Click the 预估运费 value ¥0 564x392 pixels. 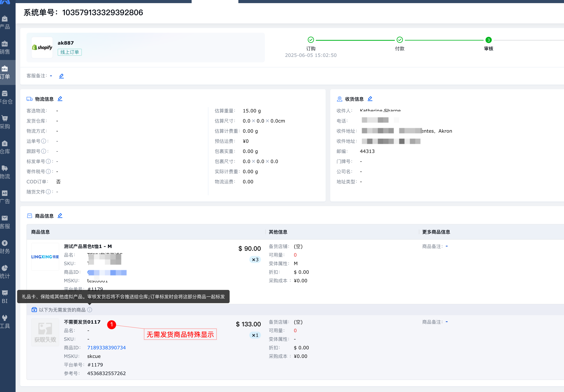tap(246, 141)
